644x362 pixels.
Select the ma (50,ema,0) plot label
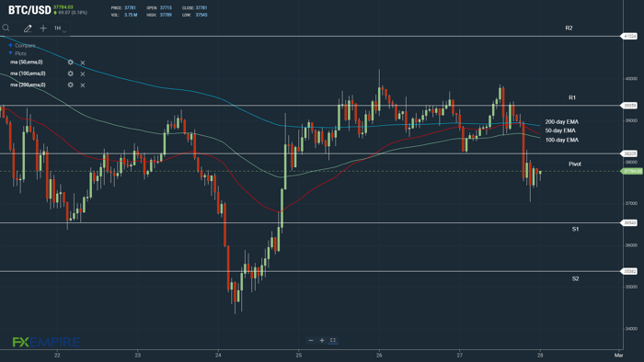(x=27, y=62)
